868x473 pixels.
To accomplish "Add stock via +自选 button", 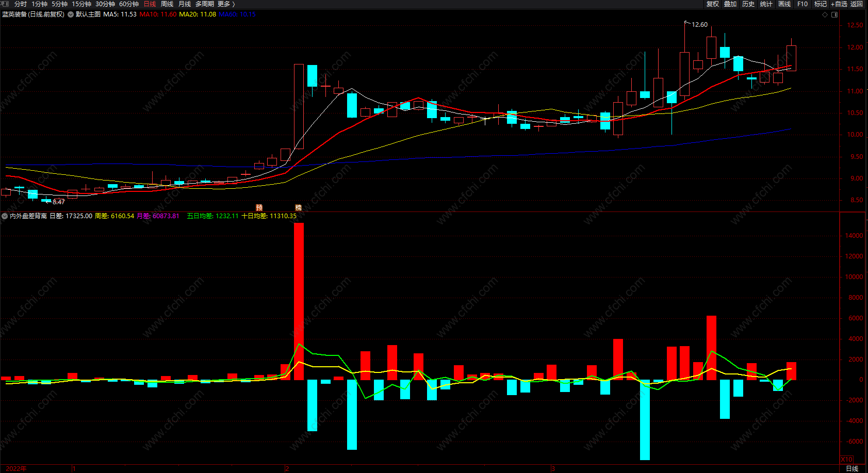I will [x=839, y=4].
